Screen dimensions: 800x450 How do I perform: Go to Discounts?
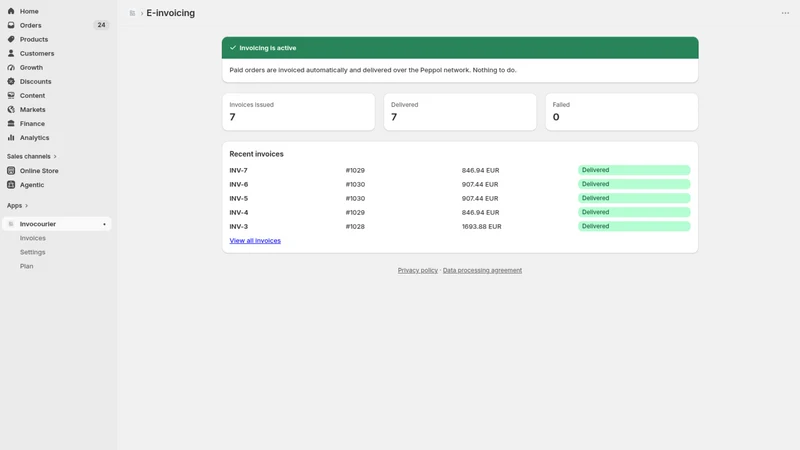[x=35, y=81]
